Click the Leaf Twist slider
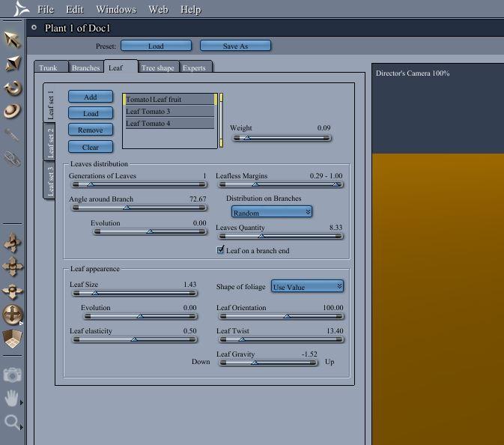This screenshot has width=504, height=445. [x=281, y=339]
